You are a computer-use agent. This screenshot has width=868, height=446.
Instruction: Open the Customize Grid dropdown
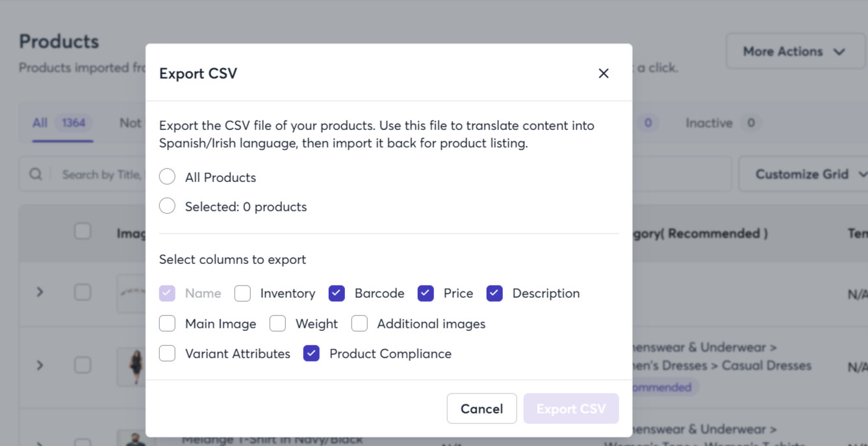(x=803, y=174)
